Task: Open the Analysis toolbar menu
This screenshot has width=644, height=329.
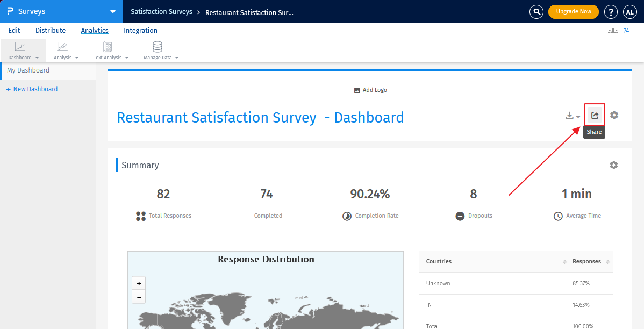Action: 66,51
